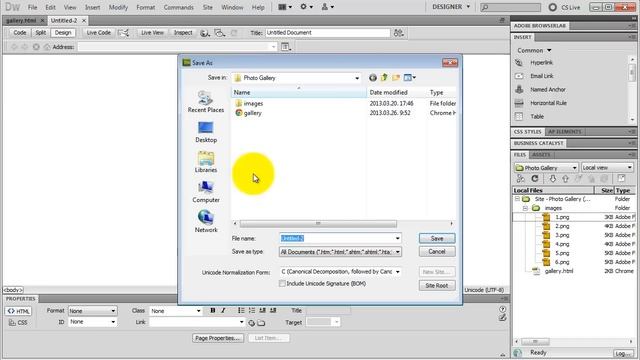Click the go back icon in Save As dialog
The height and width of the screenshot is (360, 640).
click(x=373, y=78)
